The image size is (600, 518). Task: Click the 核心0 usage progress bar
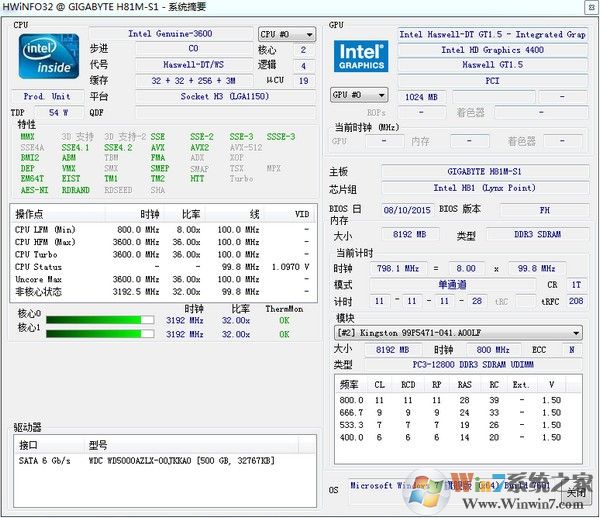click(100, 320)
